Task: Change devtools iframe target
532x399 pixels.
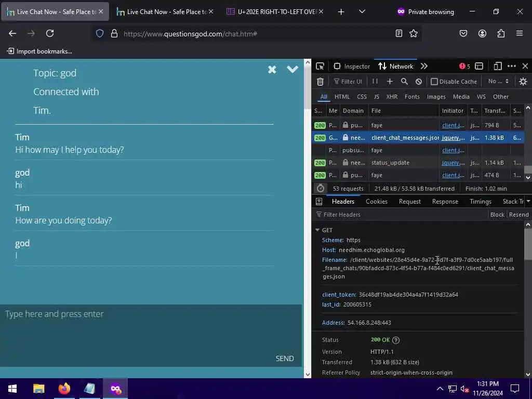Action: pos(479,66)
